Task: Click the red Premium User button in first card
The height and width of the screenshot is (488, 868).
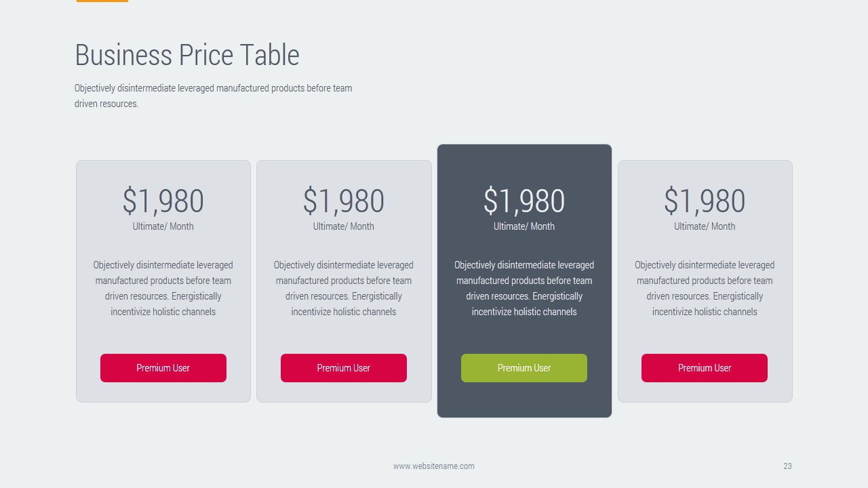Action: click(x=163, y=368)
